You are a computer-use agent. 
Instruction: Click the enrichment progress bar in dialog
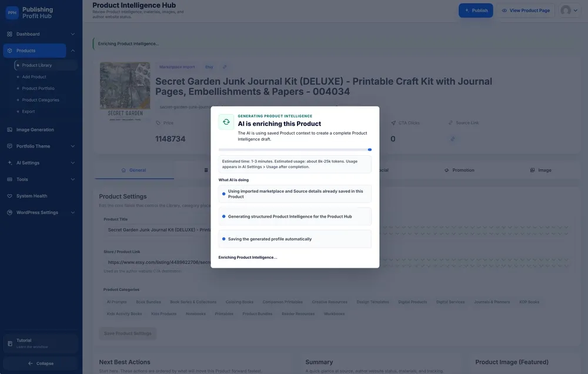295,150
